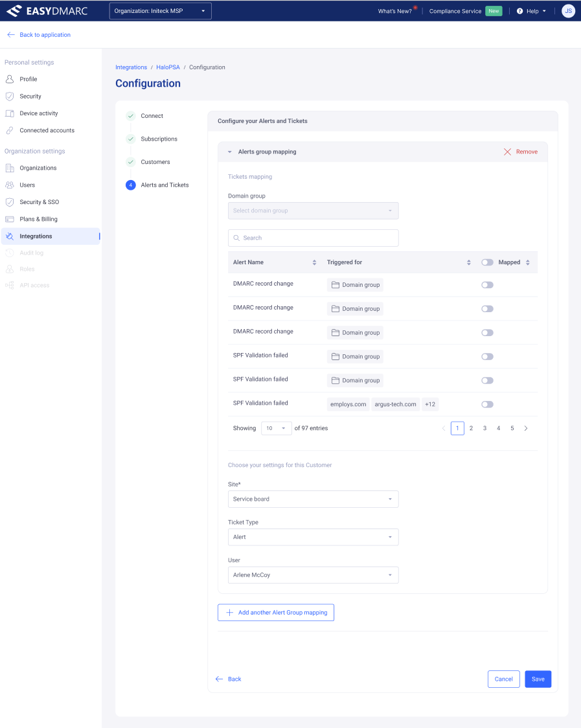Toggle the first DMARC record change alert
581x728 pixels.
click(x=487, y=284)
